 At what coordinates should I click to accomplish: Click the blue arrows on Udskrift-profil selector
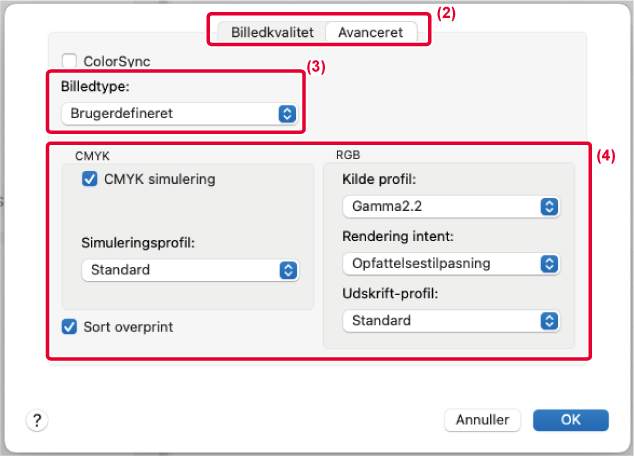coord(548,321)
